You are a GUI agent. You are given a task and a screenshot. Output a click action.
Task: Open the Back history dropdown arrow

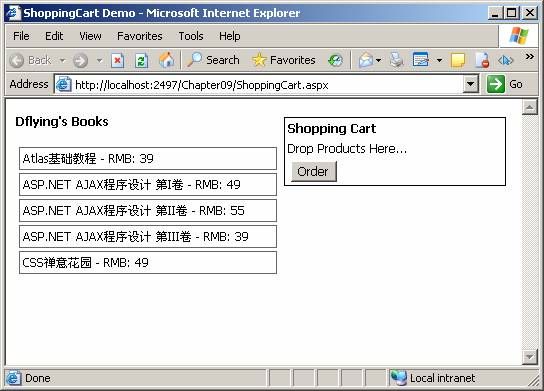pyautogui.click(x=62, y=60)
